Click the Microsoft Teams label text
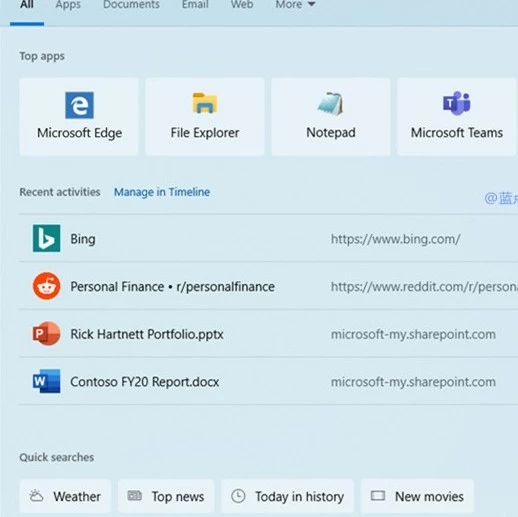This screenshot has height=517, width=518. pyautogui.click(x=457, y=133)
